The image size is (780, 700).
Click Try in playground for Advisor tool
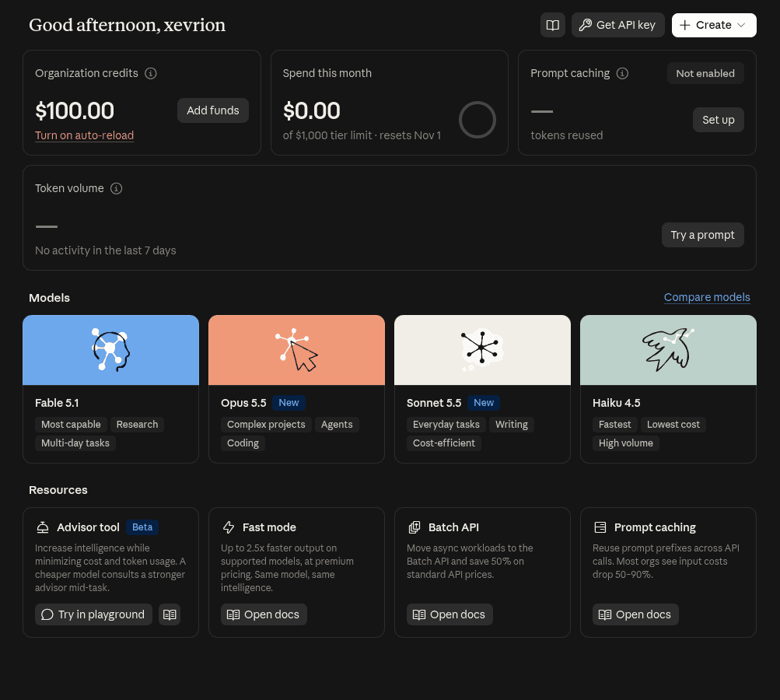93,614
